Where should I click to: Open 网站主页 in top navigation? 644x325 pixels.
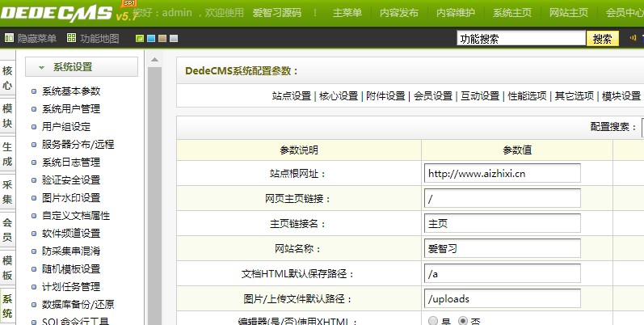coord(569,13)
